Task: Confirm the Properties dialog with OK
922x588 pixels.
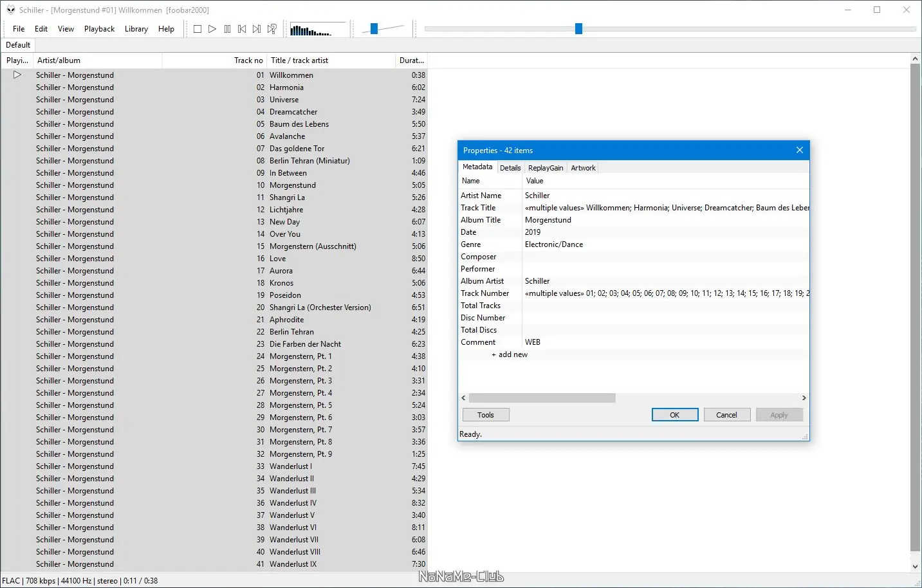Action: coord(675,415)
